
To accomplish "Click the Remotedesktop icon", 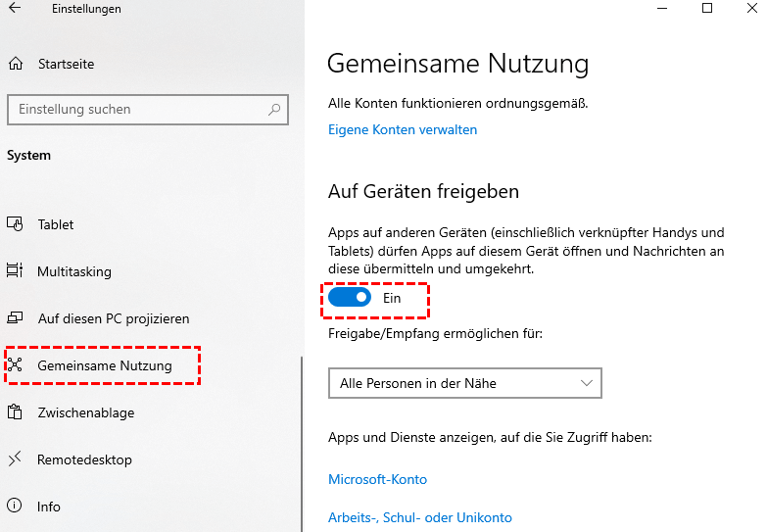I will coord(15,459).
